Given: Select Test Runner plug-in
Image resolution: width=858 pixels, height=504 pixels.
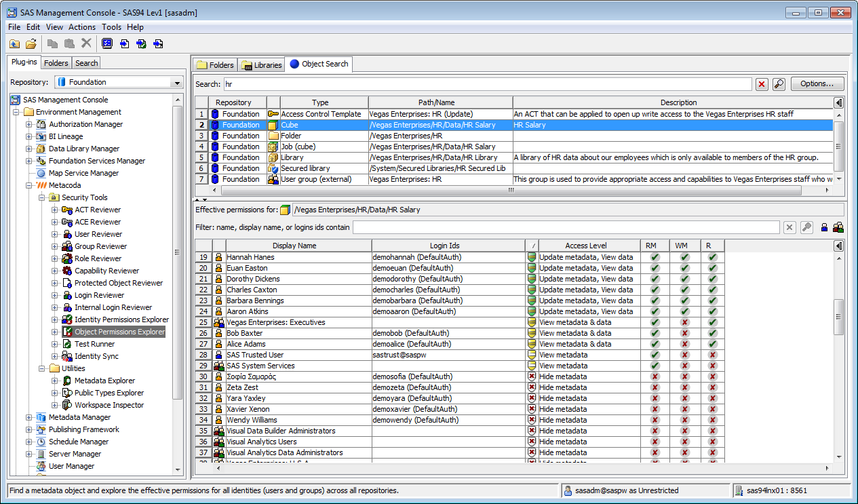Looking at the screenshot, I should 94,344.
